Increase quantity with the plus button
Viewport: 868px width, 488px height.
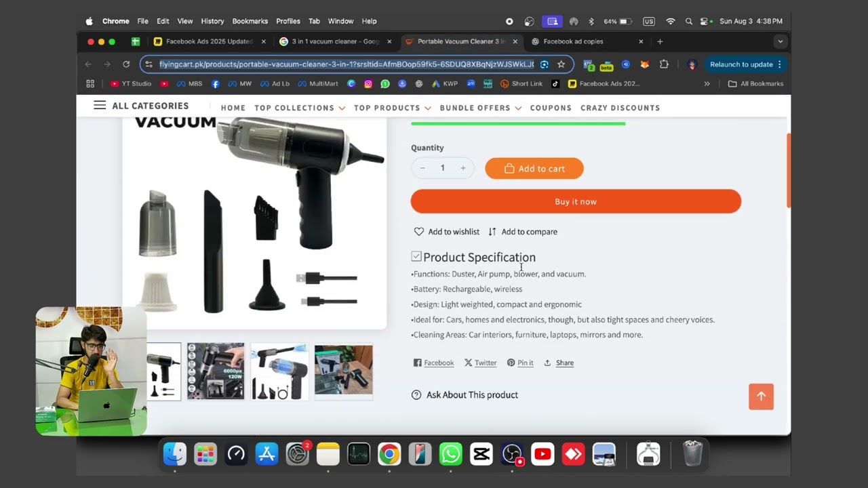point(463,168)
